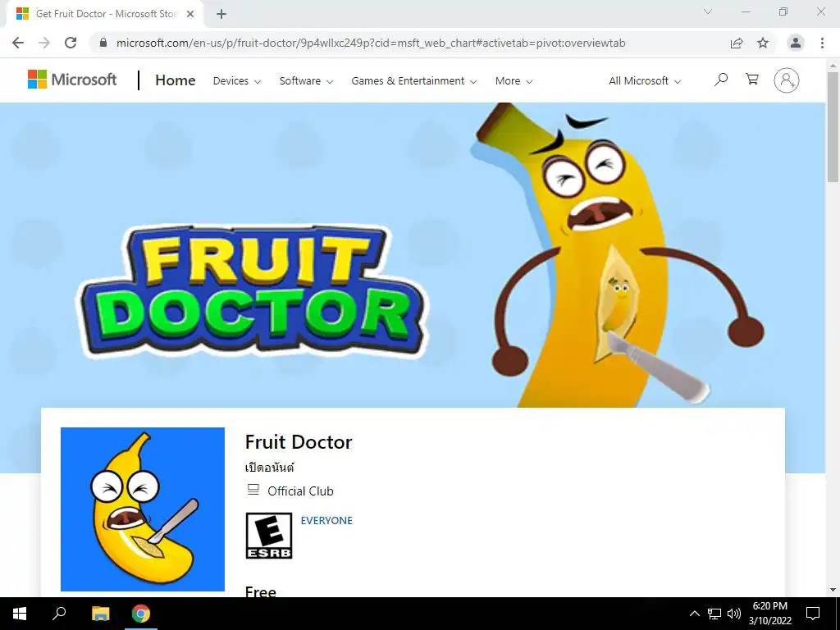Open the notification center icon

[x=813, y=614]
